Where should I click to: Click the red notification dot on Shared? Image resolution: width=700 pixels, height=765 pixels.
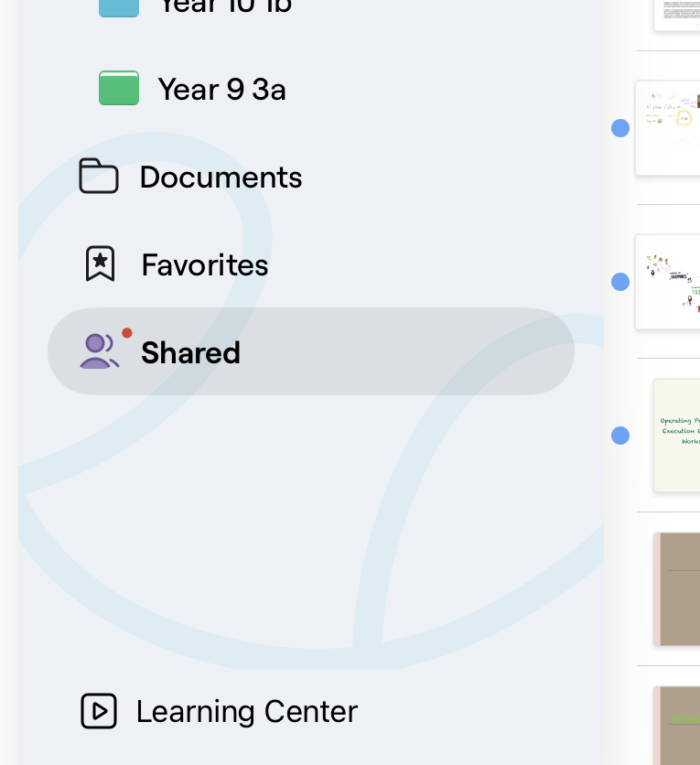127,333
